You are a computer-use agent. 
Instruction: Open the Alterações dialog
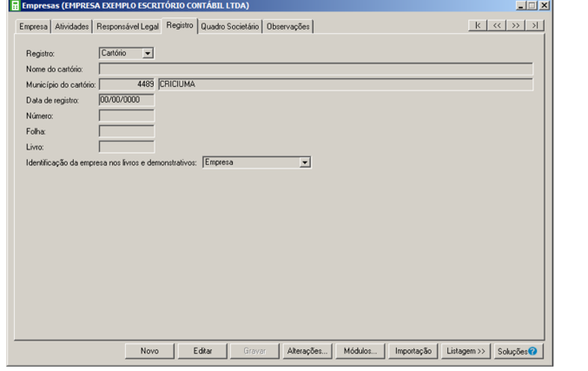[307, 351]
